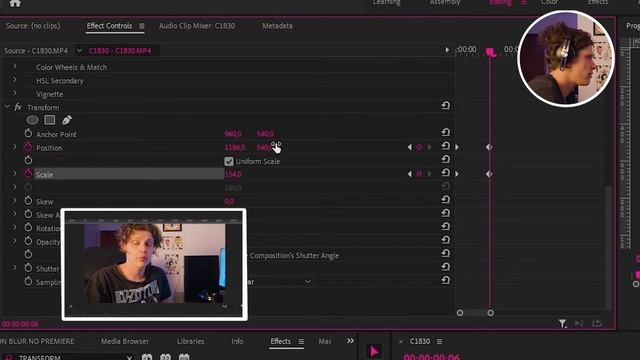Add or remove a Scale keyframe
Viewport: 640px width, 360px height.
pos(419,174)
